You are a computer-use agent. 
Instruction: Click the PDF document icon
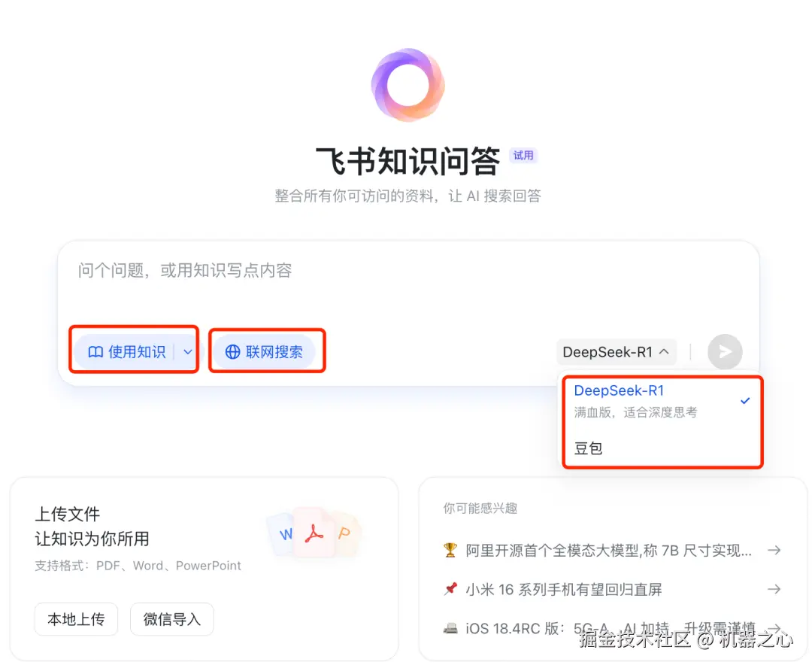(x=314, y=533)
